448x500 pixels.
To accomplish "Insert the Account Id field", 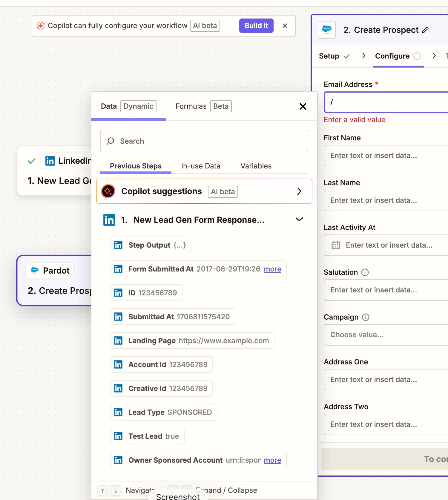I will click(161, 364).
